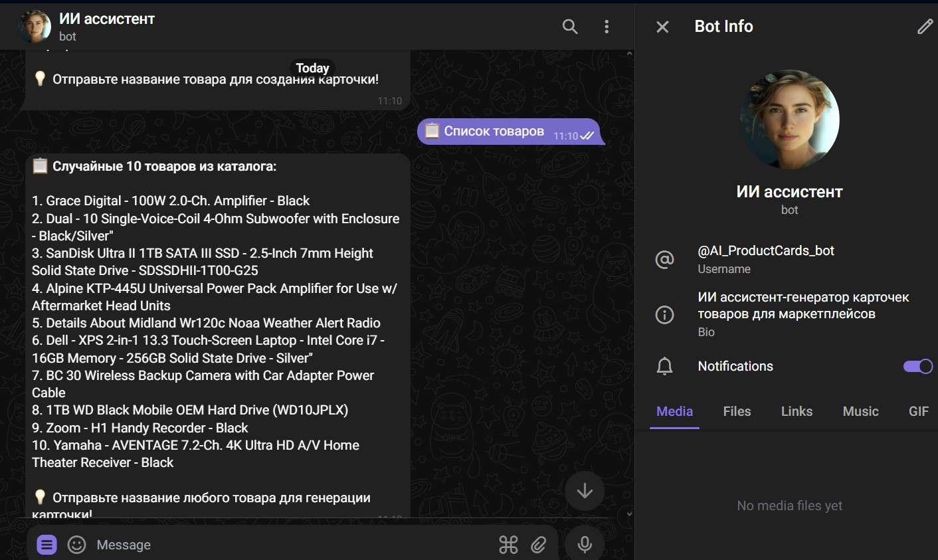The image size is (938, 560).
Task: Click the @ username icon
Action: 664,259
